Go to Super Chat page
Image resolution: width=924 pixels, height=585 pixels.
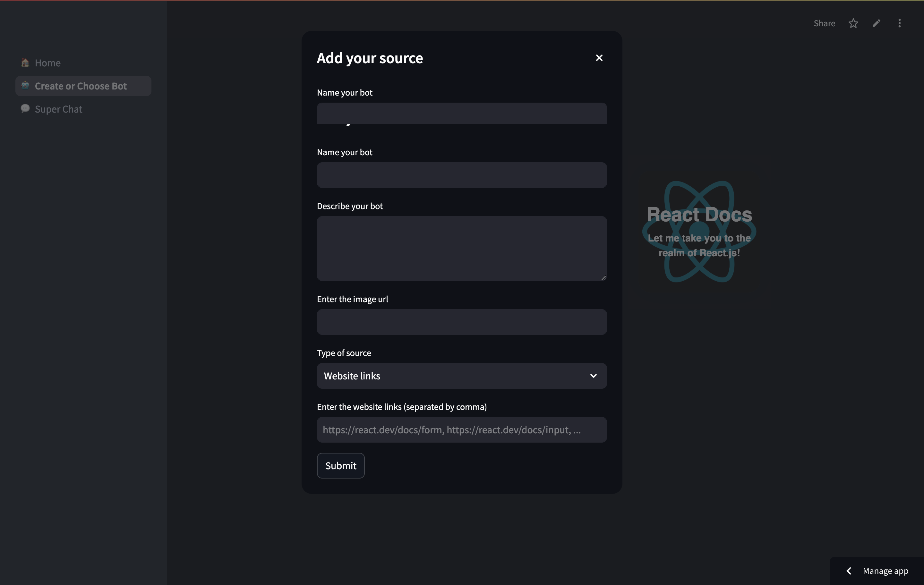point(58,109)
